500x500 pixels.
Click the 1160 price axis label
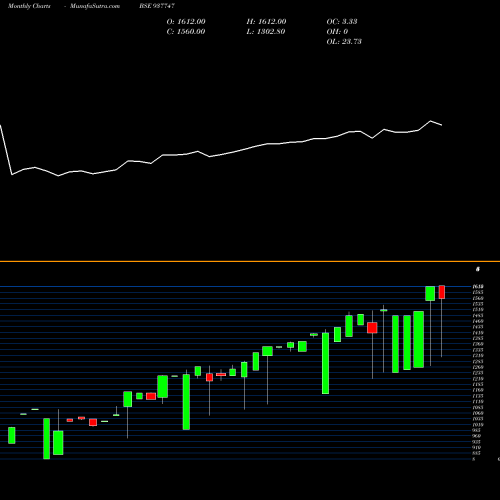tap(478, 390)
